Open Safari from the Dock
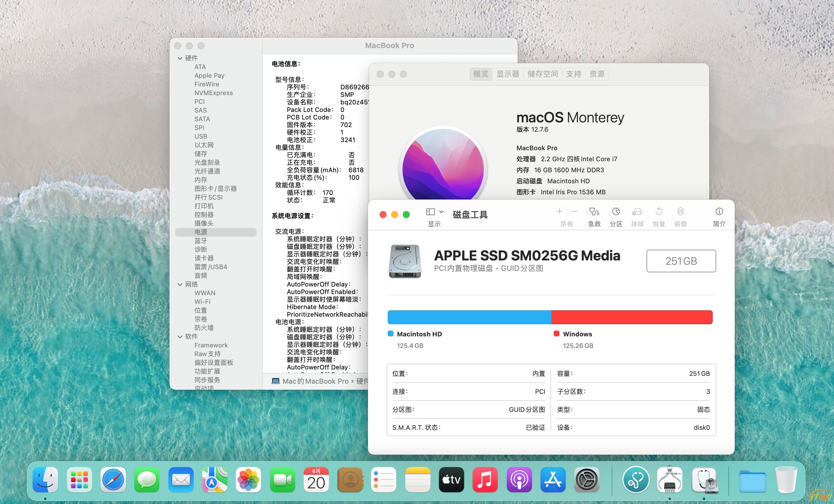 coord(113,480)
